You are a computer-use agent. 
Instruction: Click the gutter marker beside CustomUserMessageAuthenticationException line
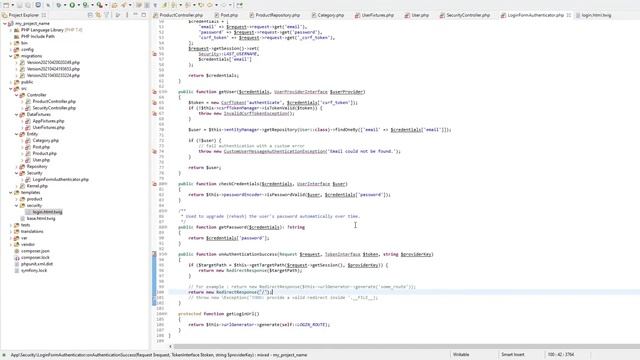[154, 151]
